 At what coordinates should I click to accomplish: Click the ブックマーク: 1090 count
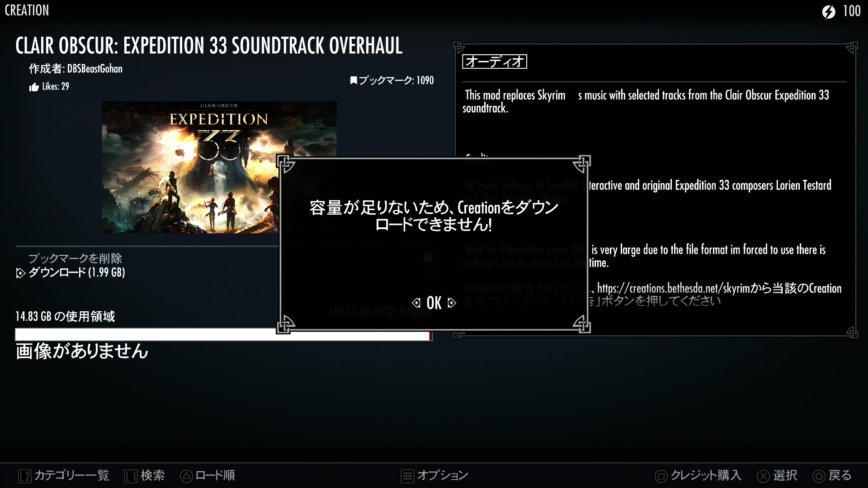(x=396, y=80)
